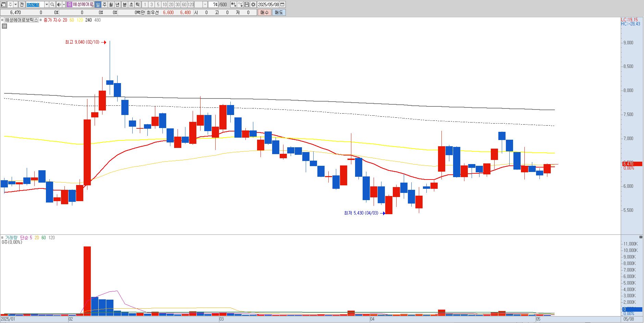
Task: Click the speaker sound icon
Action: (59, 4)
